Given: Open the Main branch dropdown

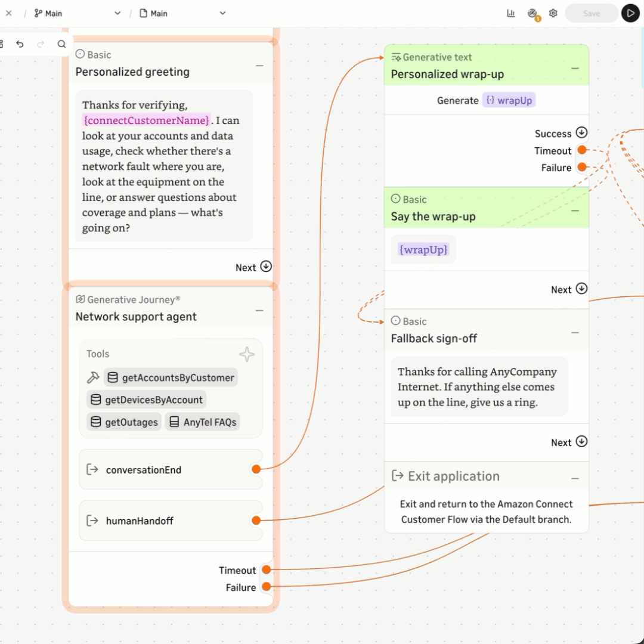Looking at the screenshot, I should click(77, 14).
